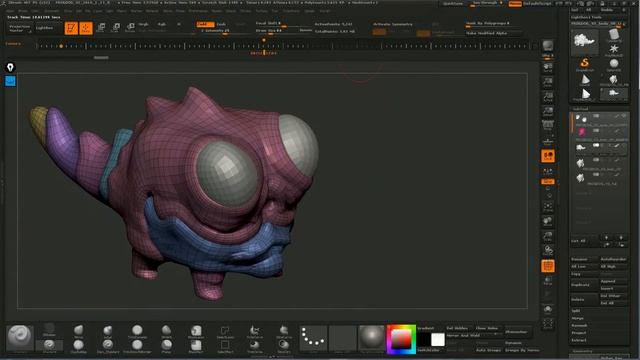Toggle the orange PolyF polyframe button
Image resolution: width=640 pixels, height=360 pixels.
548,266
